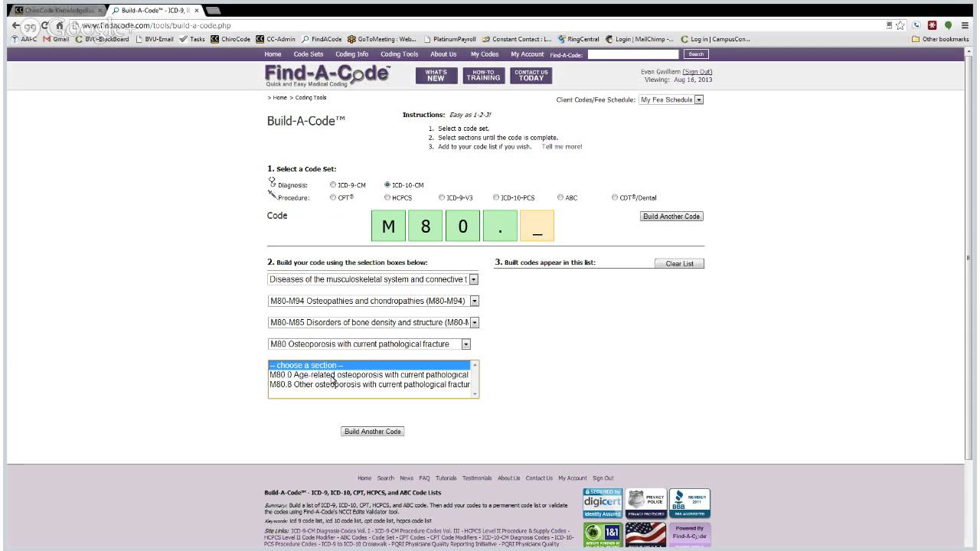Open the FindACode bookmark
980x551 pixels.
[x=322, y=39]
